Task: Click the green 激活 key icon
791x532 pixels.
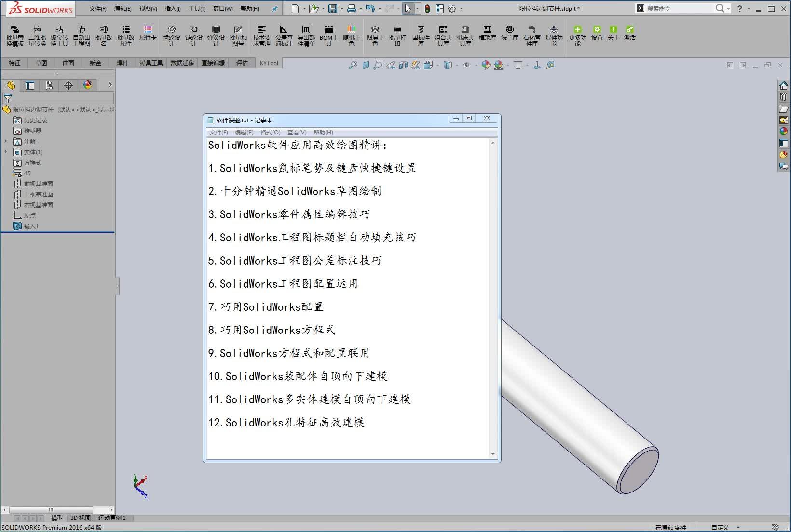Action: (x=629, y=33)
